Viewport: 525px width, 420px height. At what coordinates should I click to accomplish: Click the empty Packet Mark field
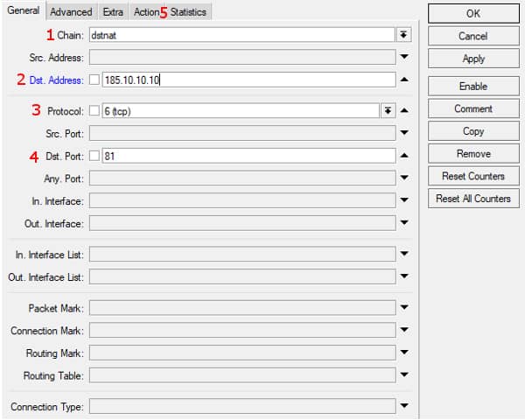pos(242,308)
